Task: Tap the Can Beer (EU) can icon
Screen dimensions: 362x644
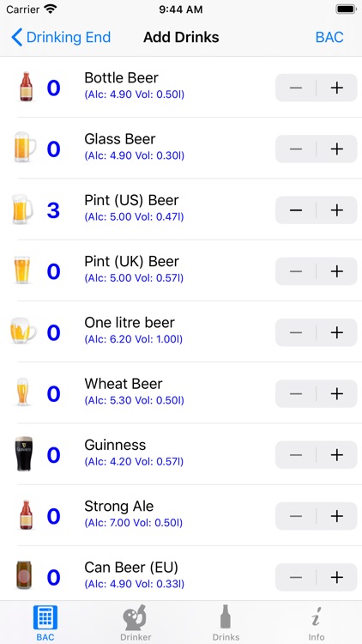Action: (24, 575)
